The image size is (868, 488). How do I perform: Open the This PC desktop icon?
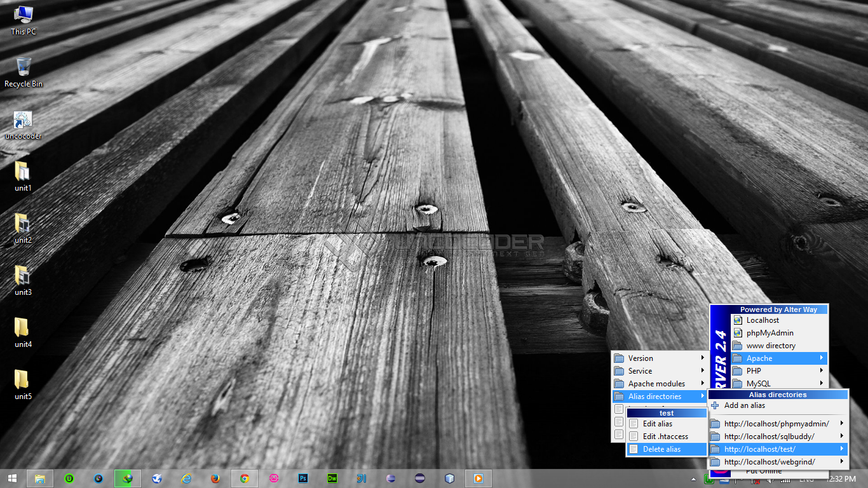tap(24, 20)
